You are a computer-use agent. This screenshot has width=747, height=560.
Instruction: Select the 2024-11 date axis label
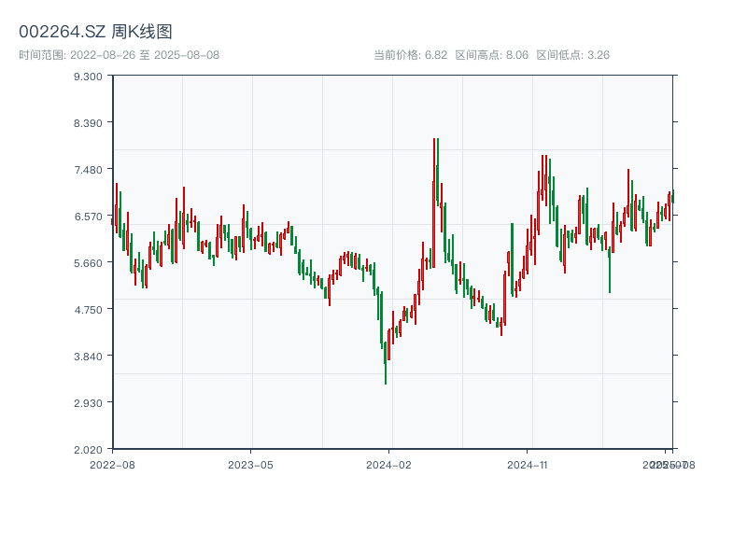[529, 464]
